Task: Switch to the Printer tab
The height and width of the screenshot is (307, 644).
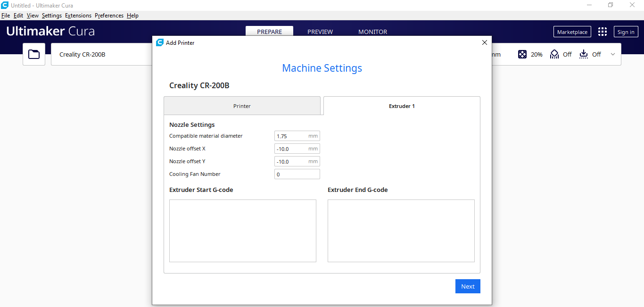Action: pos(242,106)
